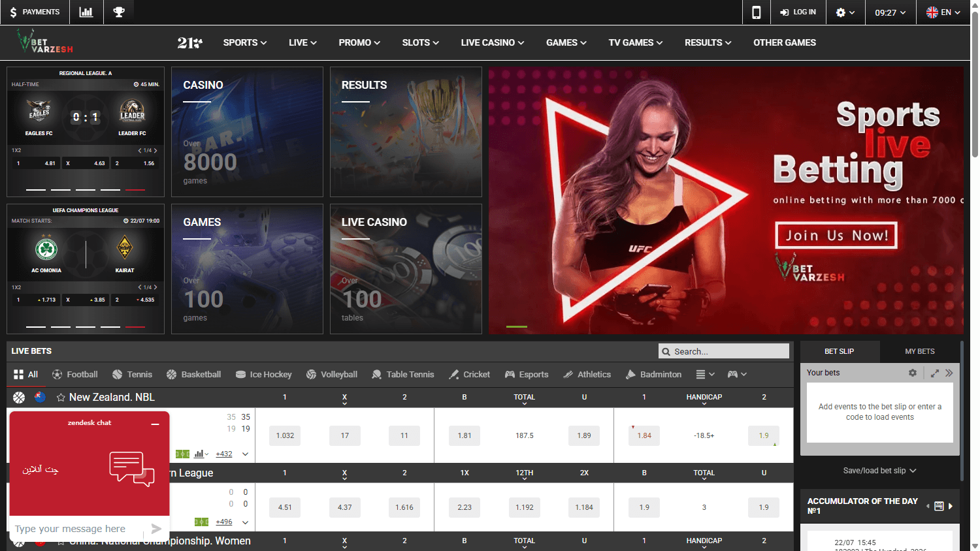Image resolution: width=980 pixels, height=551 pixels.
Task: Filter live bets by Tennis
Action: 132,374
